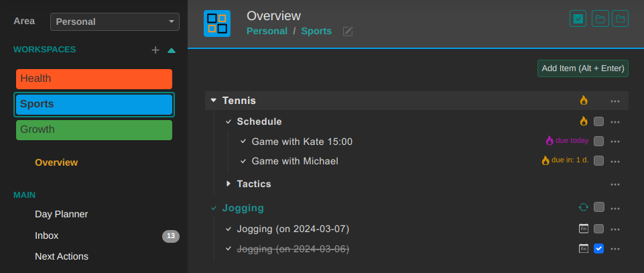Collapse the Jogging group chevron
The width and height of the screenshot is (644, 273).
tap(214, 209)
